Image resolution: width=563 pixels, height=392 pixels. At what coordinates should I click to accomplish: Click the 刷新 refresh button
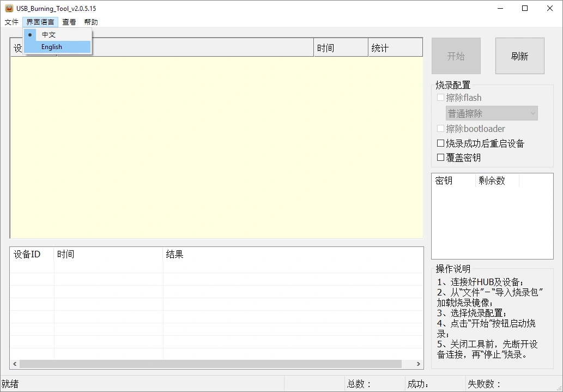(519, 56)
